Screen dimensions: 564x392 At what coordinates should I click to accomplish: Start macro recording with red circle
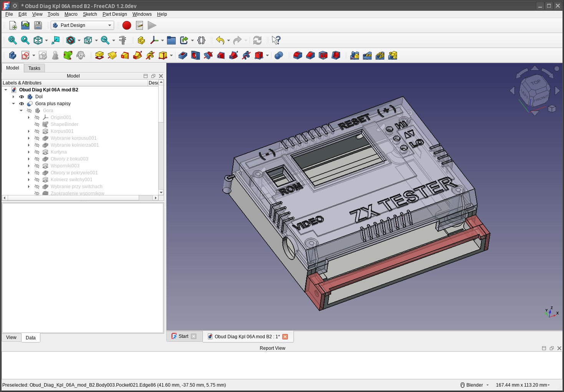point(127,25)
